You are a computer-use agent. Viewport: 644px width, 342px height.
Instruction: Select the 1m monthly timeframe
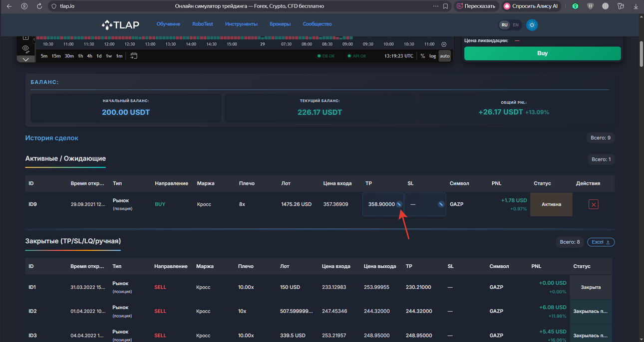(119, 56)
